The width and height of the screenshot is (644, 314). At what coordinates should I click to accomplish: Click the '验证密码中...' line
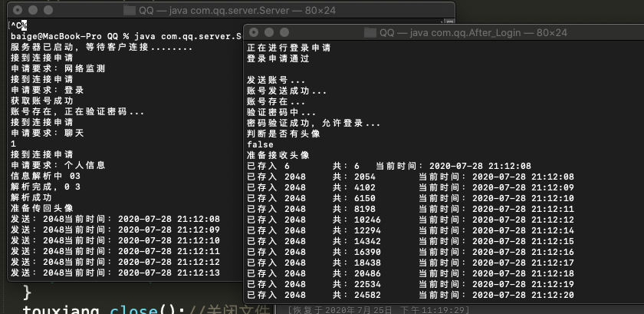tap(281, 112)
